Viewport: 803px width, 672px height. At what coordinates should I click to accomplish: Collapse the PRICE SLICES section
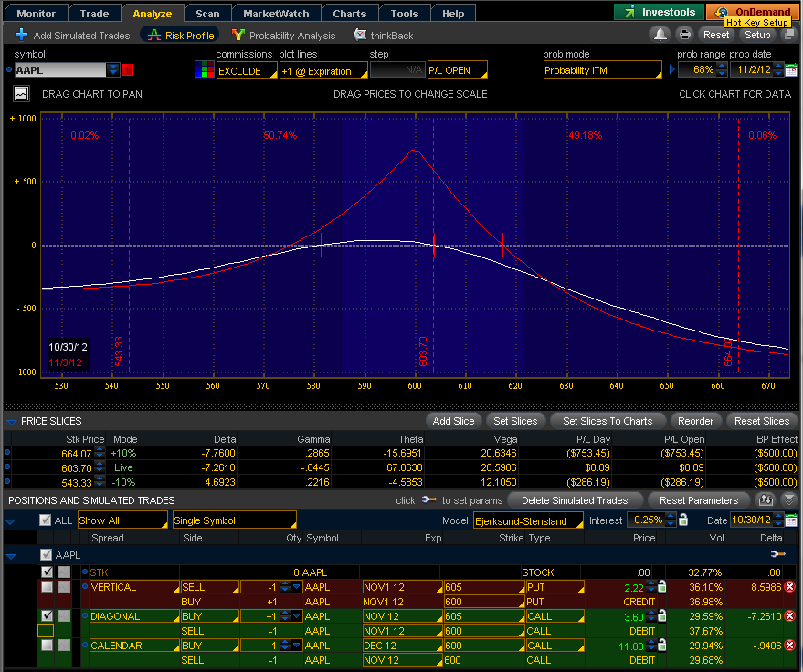11,422
